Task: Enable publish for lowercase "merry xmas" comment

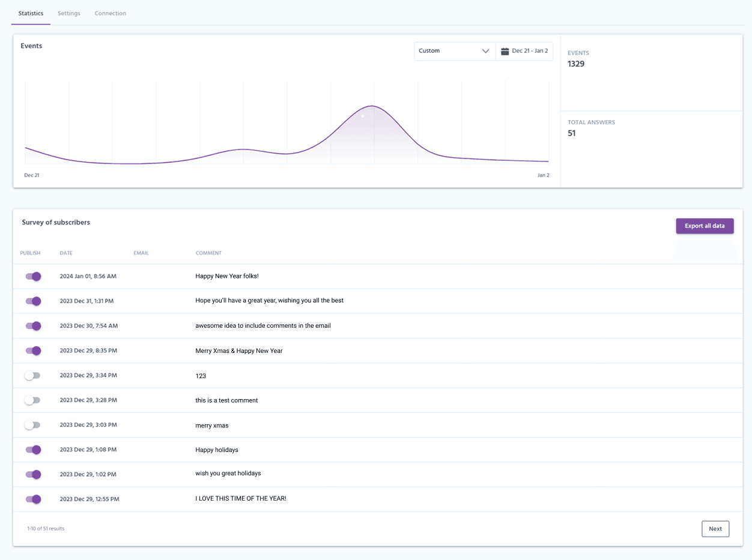Action: [x=32, y=424]
